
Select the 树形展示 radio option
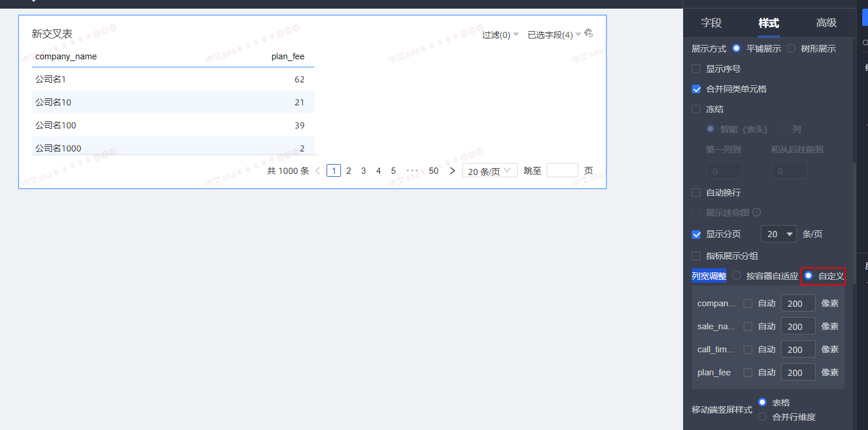(x=791, y=49)
